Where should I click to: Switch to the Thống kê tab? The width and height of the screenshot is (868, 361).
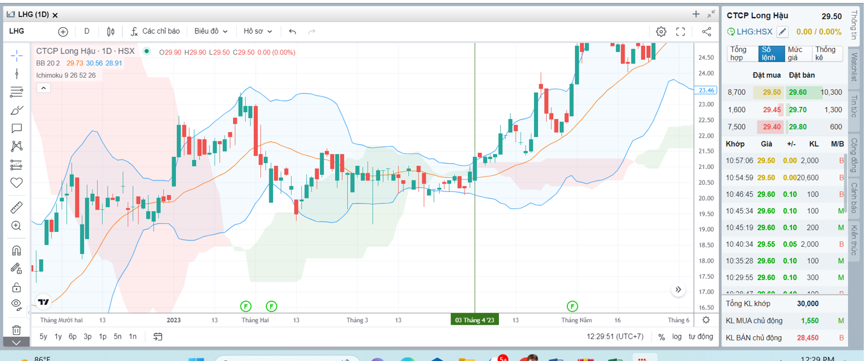pyautogui.click(x=827, y=54)
